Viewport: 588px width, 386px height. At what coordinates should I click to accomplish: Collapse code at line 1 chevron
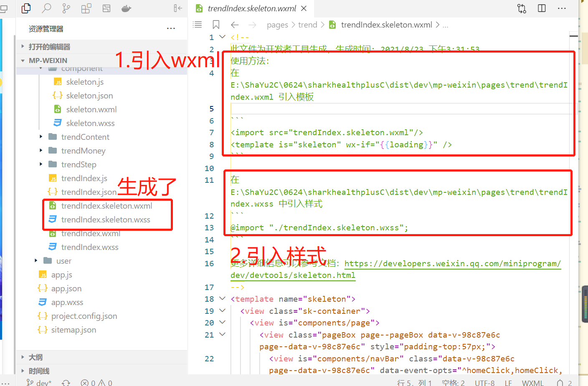222,37
